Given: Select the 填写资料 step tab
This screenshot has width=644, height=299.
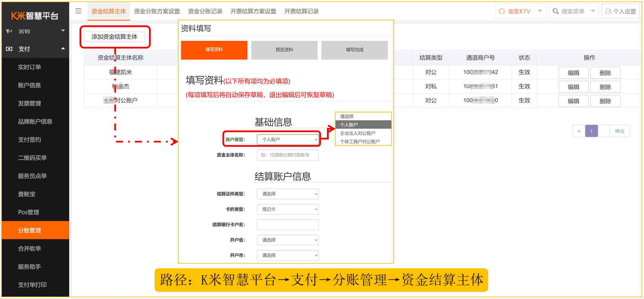Looking at the screenshot, I should coord(214,50).
